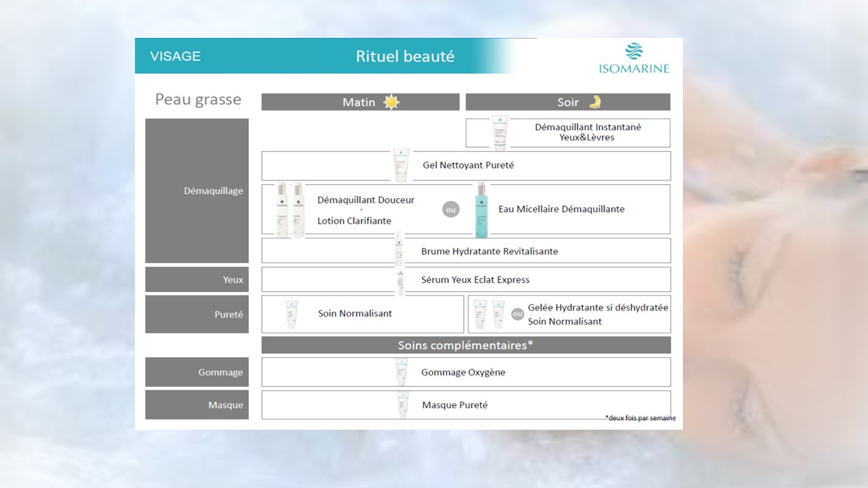Select the Démaquillage category block
This screenshot has width=868, height=488.
197,190
